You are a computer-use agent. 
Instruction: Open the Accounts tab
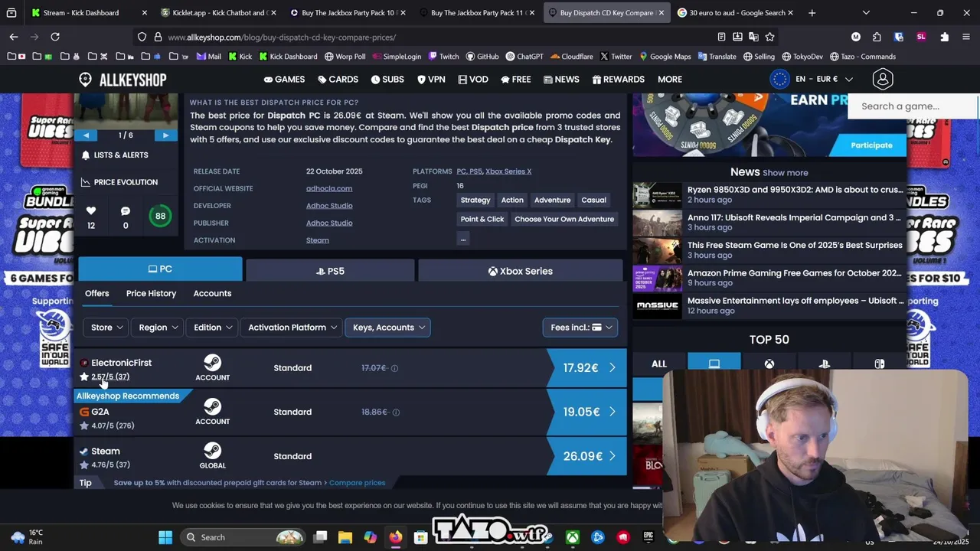point(212,294)
